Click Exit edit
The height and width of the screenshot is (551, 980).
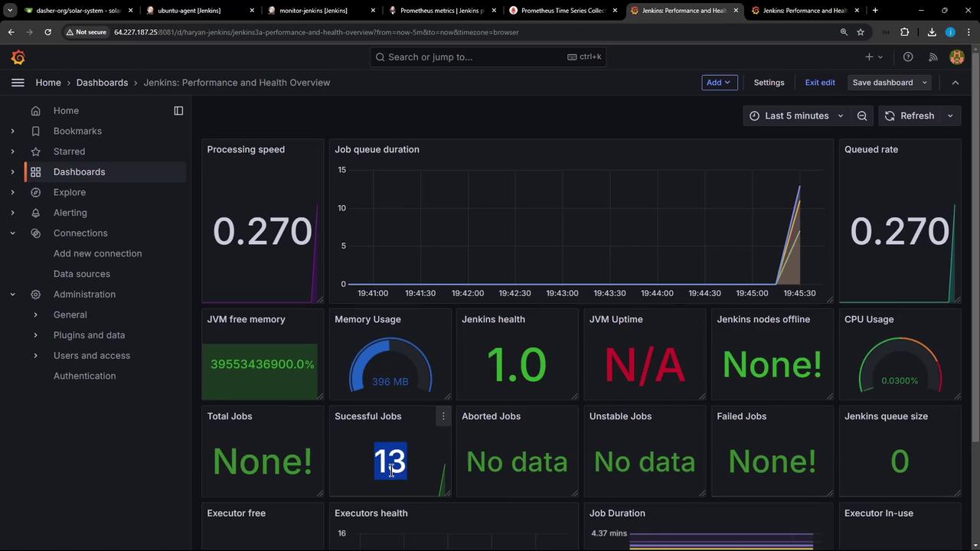[819, 83]
